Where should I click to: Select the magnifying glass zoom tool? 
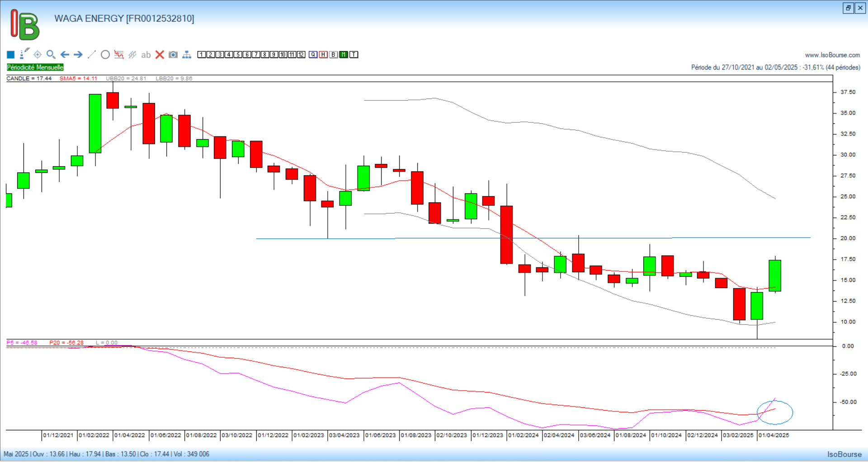tap(51, 55)
